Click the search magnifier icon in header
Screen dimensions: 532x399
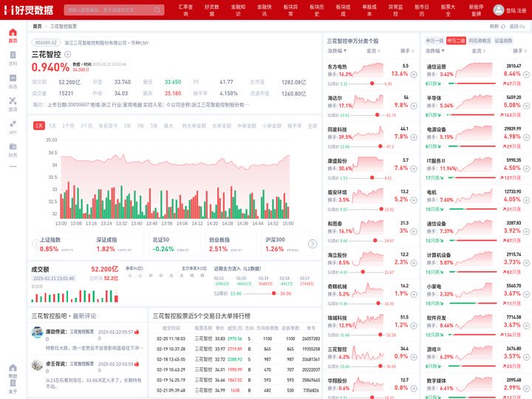(157, 10)
